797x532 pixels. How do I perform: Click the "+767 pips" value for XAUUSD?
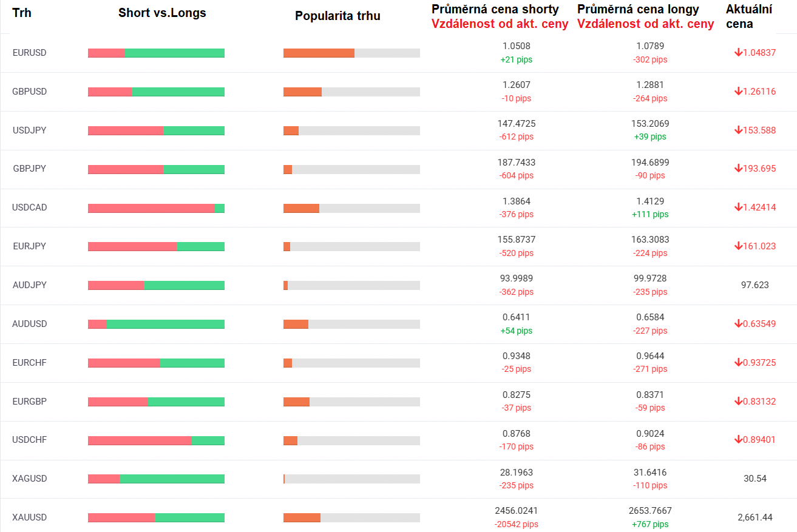click(650, 524)
